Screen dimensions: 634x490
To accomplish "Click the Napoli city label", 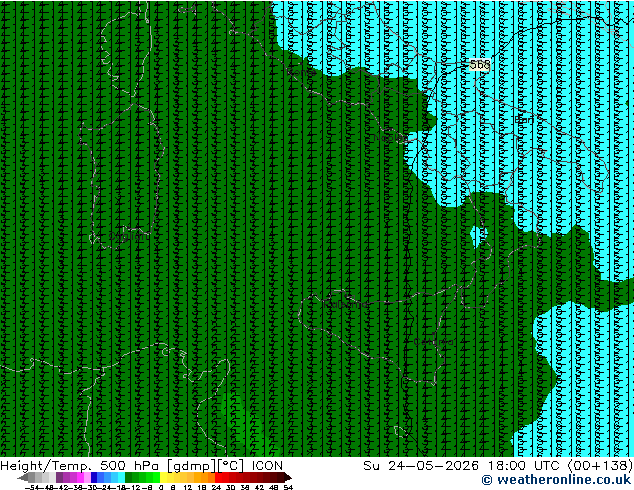I will pyautogui.click(x=390, y=138).
